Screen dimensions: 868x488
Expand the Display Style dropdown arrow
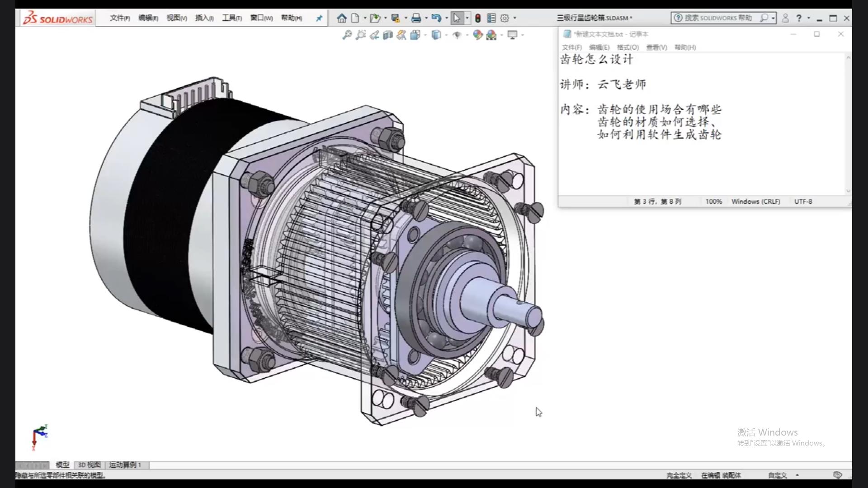[446, 35]
